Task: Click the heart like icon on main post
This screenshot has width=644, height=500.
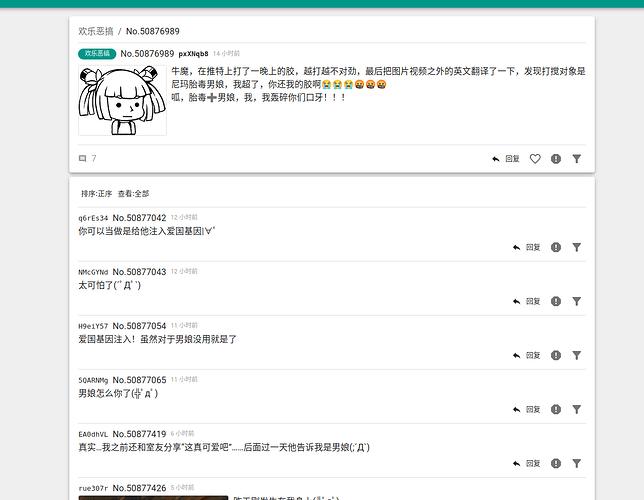Action: [535, 159]
